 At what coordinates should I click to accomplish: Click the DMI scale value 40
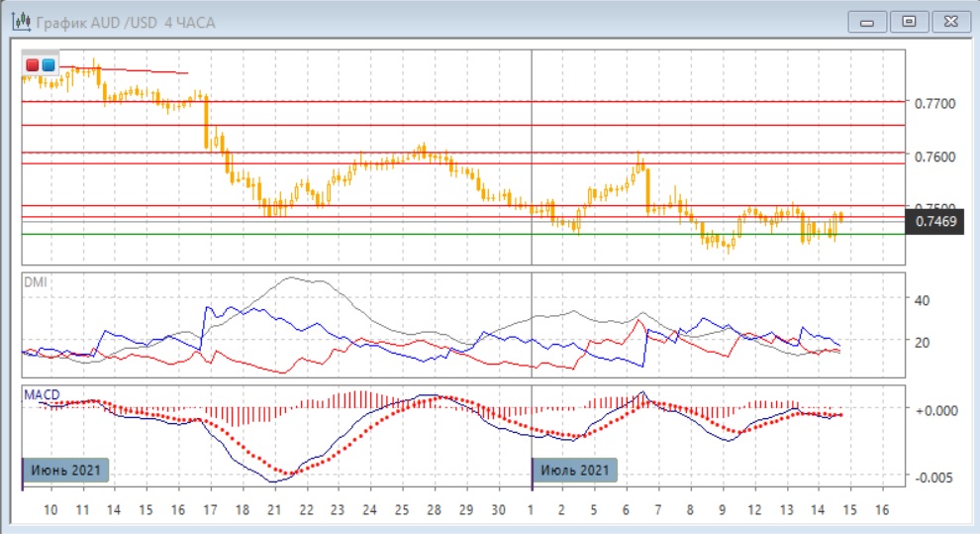(x=923, y=299)
